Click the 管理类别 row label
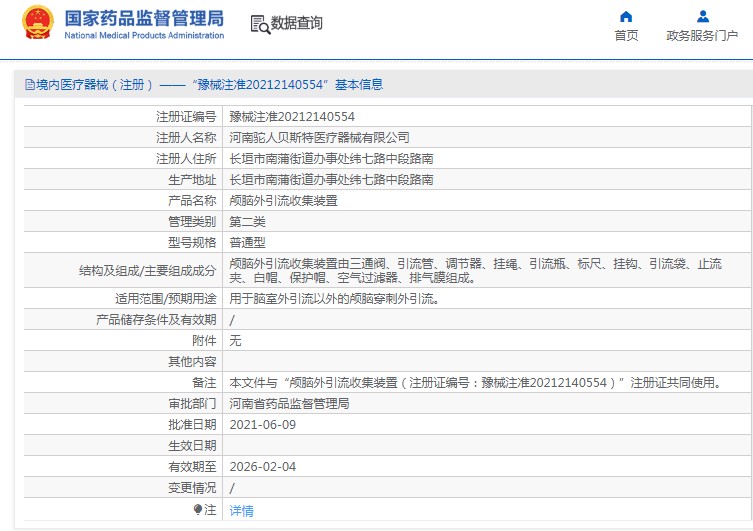753x531 pixels. pyautogui.click(x=192, y=222)
